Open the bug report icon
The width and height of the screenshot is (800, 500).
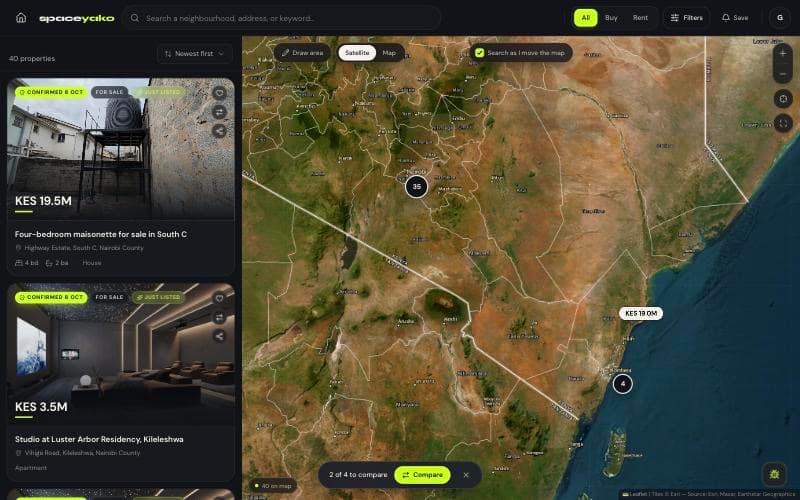tap(774, 474)
